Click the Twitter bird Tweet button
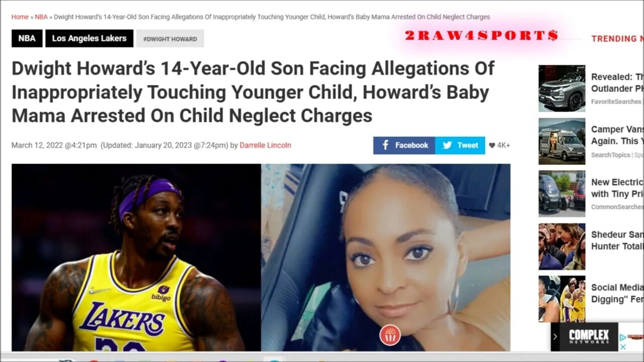Screen dimensions: 644x362 [x=460, y=145]
